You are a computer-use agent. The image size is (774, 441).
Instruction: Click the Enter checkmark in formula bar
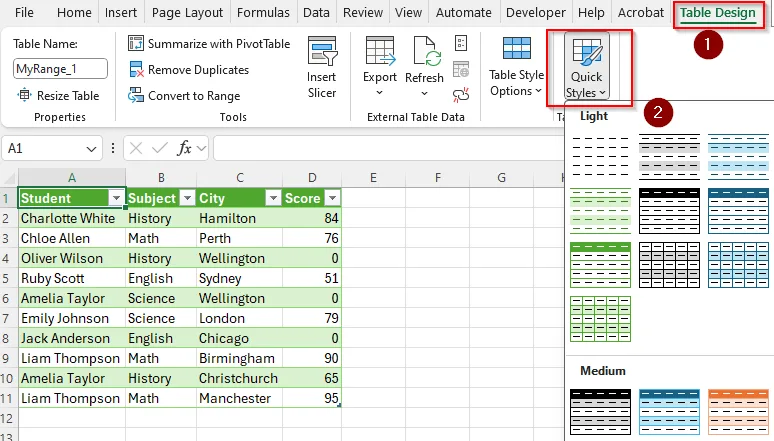click(159, 148)
